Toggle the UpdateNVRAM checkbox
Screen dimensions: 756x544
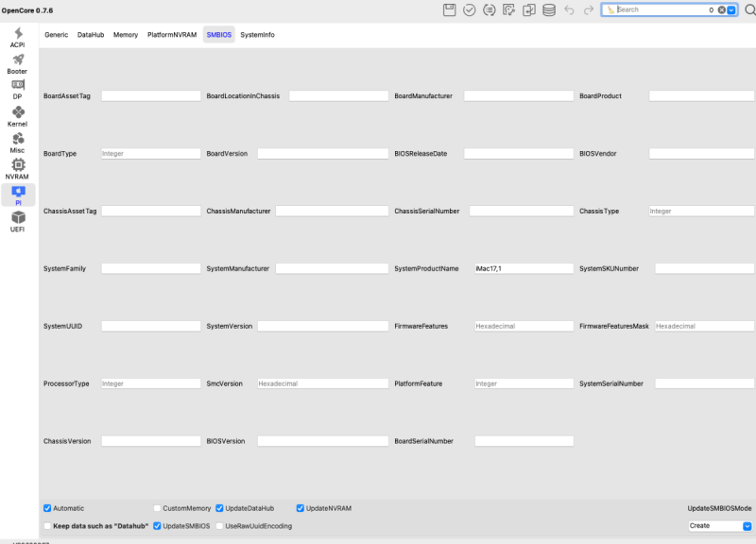click(x=300, y=508)
